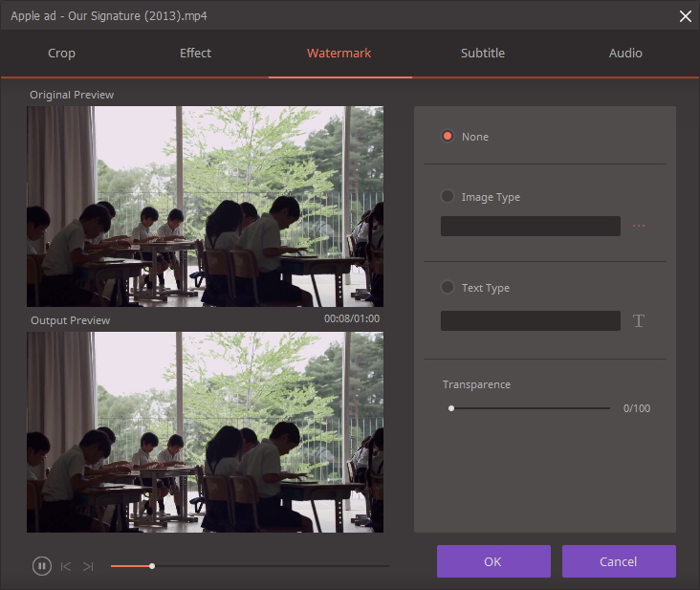Click the 00:08/01:00 timecode
This screenshot has width=700, height=590.
coord(352,318)
